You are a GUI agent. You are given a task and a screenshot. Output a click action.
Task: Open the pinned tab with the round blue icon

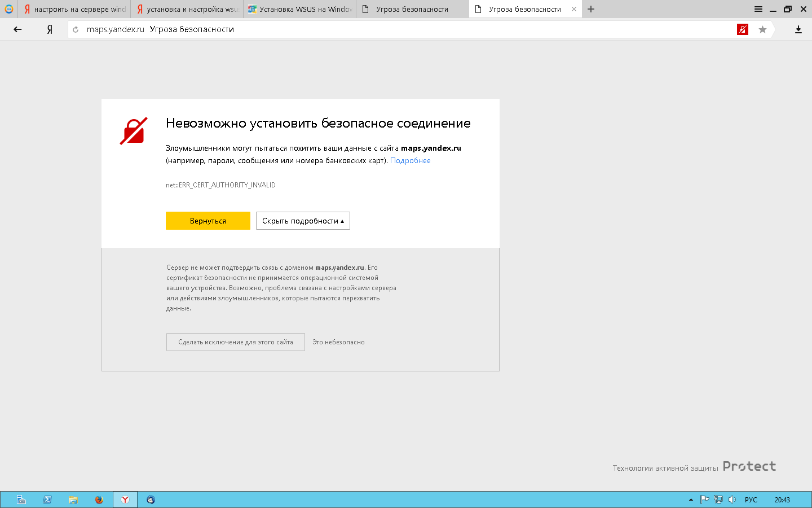pyautogui.click(x=8, y=9)
